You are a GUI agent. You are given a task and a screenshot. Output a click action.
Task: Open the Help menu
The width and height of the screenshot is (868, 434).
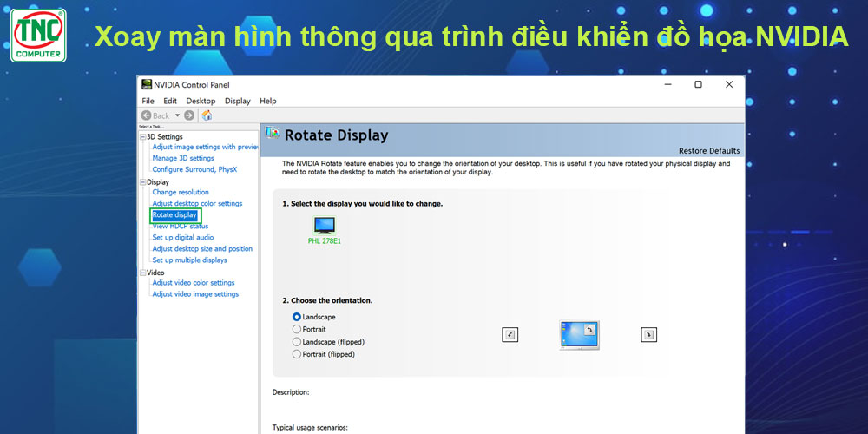pyautogui.click(x=268, y=101)
